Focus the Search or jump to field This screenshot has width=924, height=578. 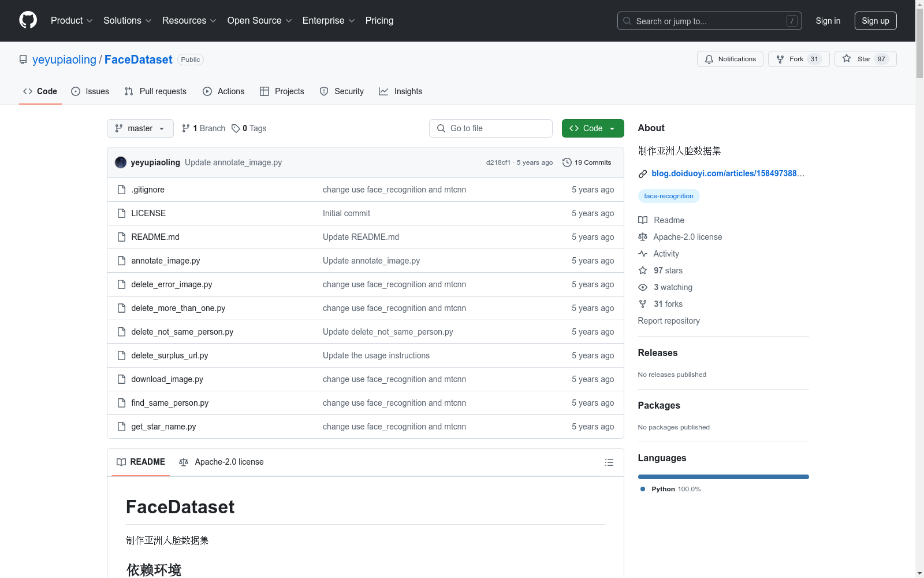710,21
